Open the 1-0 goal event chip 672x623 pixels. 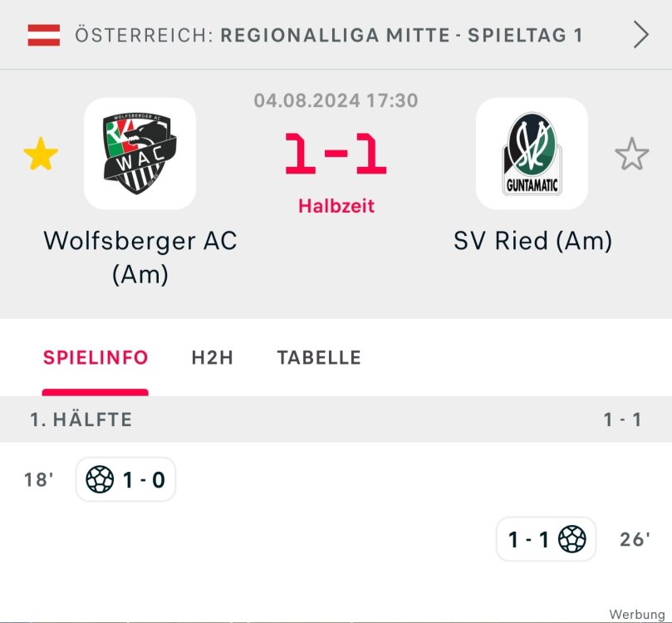125,478
